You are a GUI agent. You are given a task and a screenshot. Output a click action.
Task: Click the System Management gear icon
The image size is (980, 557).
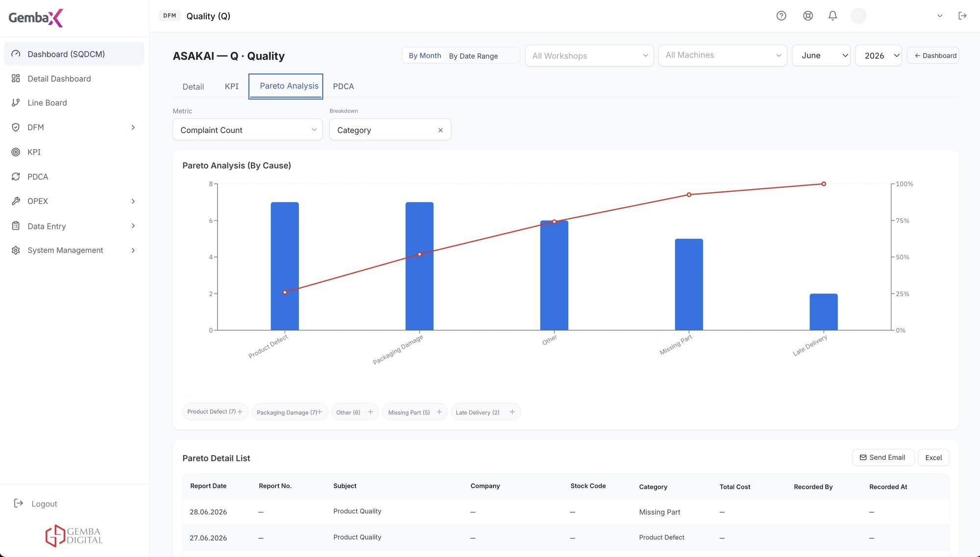[x=16, y=250]
